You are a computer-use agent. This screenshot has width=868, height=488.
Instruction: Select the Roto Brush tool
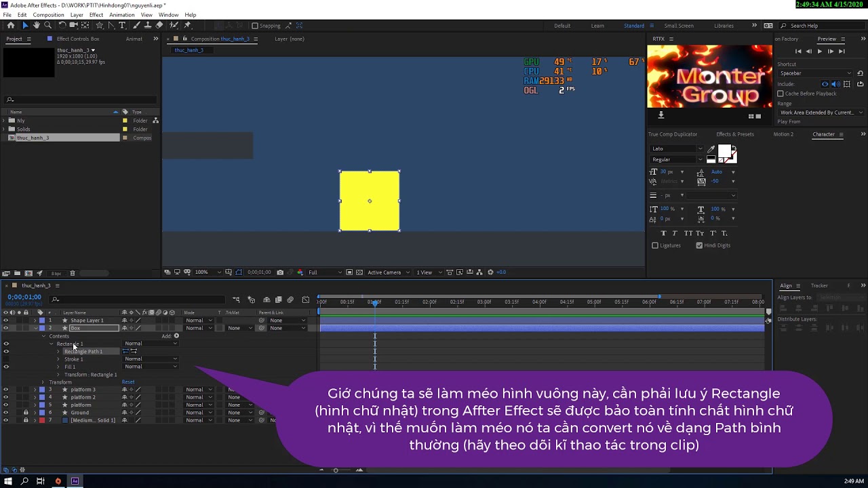(x=174, y=26)
